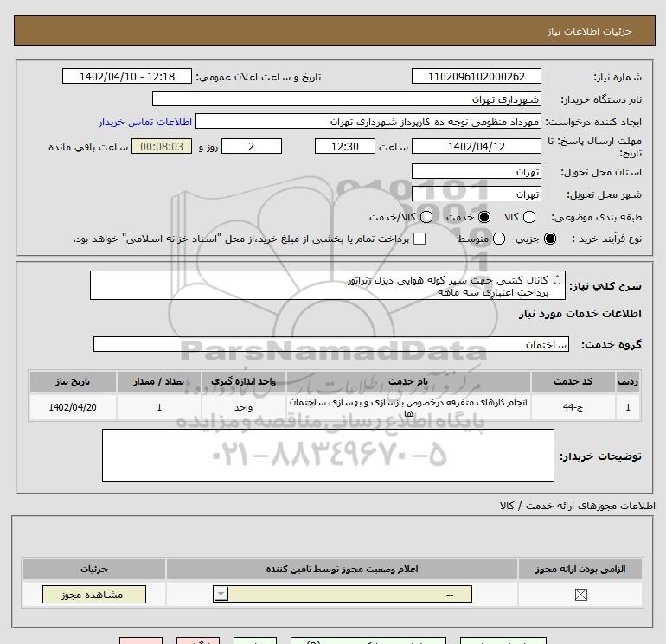Image resolution: width=666 pixels, height=644 pixels.
Task: Click the remaining time countdown 00:08:03
Action: tap(162, 146)
